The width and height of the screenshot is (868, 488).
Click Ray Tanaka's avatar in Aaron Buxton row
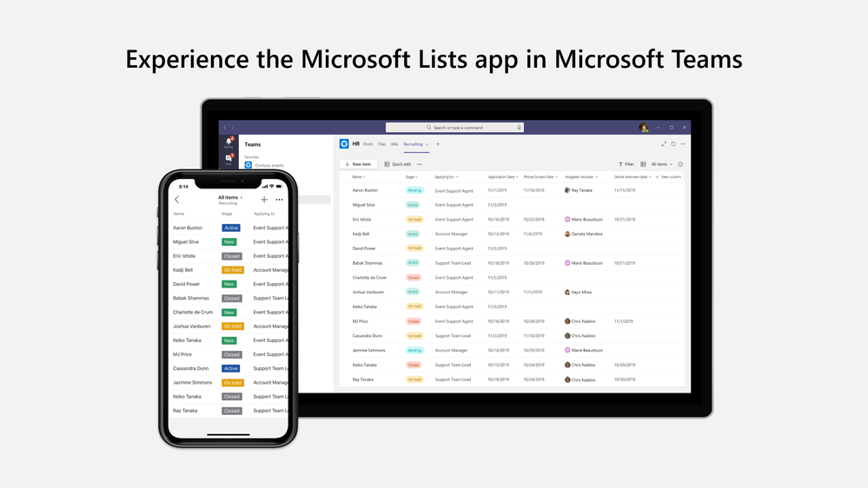[567, 190]
